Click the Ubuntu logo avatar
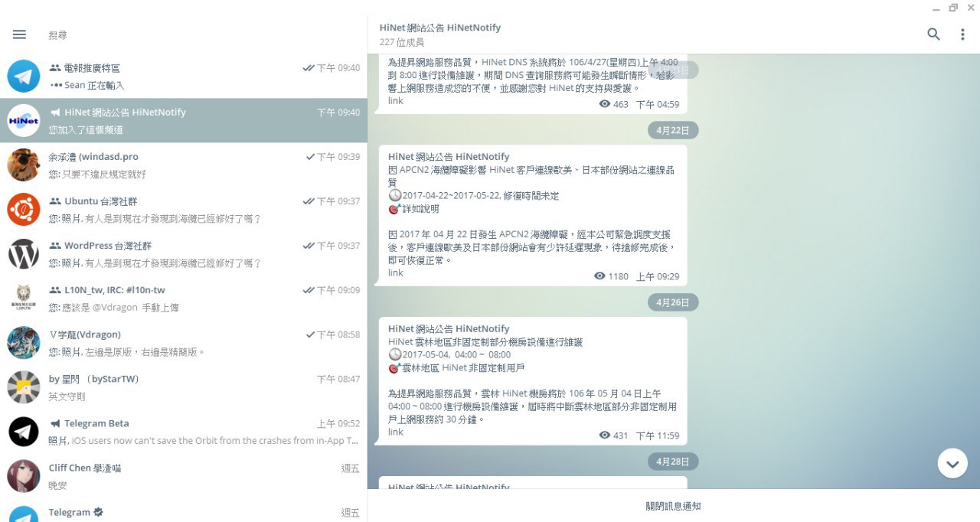Viewport: 980px width, 522px height. [x=24, y=209]
